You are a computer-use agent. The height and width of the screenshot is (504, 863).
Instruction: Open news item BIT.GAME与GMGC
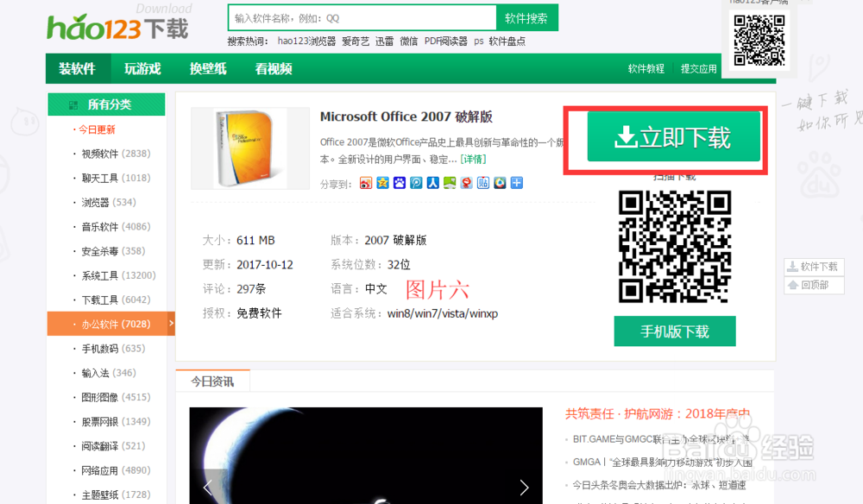coord(661,439)
